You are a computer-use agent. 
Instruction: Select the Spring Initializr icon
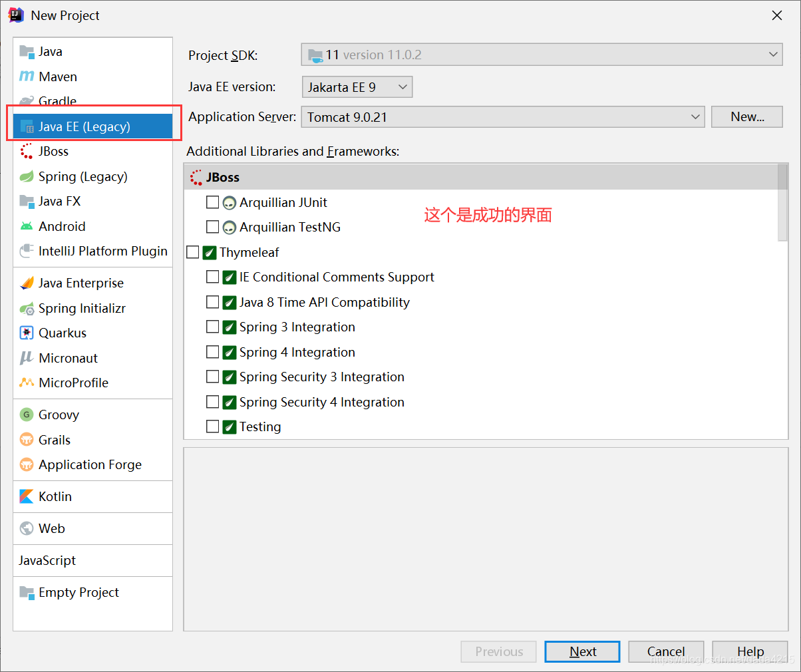(27, 308)
